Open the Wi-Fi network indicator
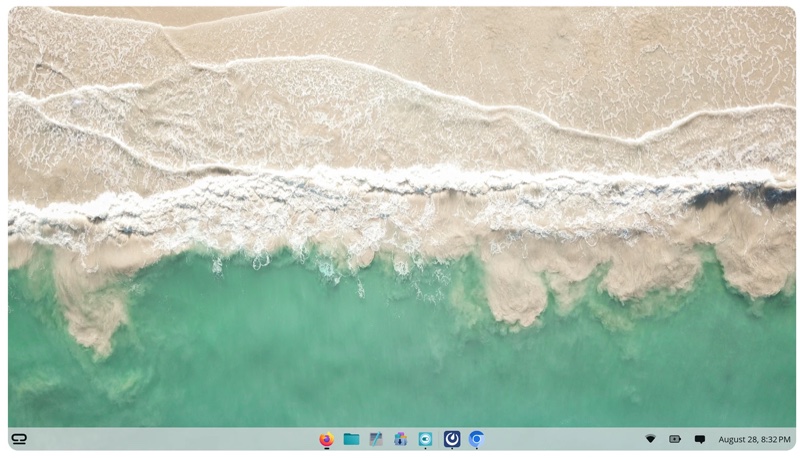 [x=650, y=439]
